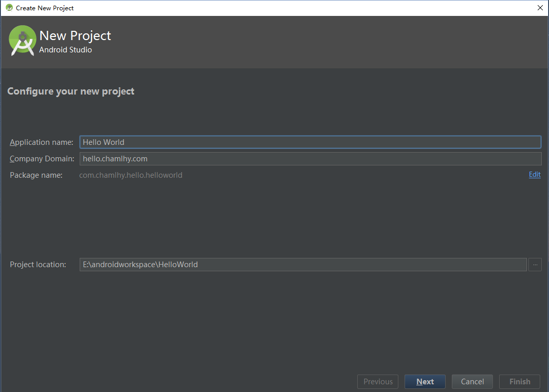Click the Project location label
This screenshot has height=392, width=549.
click(38, 265)
